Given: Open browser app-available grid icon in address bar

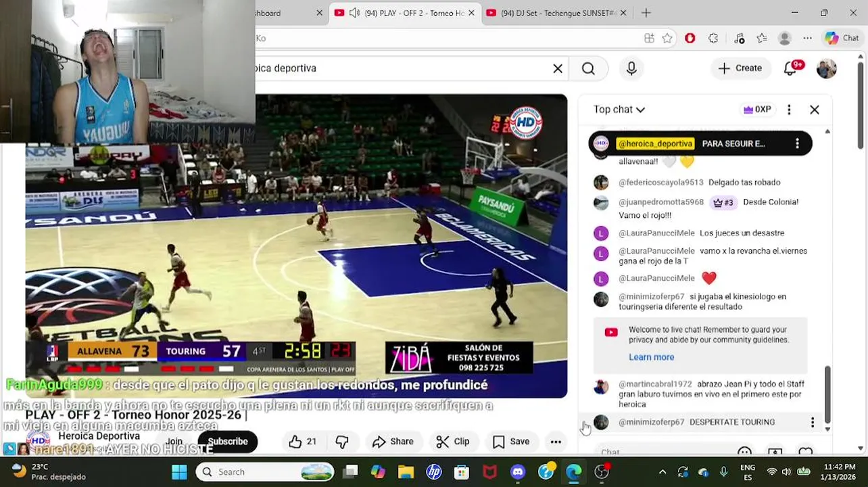Looking at the screenshot, I should click(x=649, y=39).
